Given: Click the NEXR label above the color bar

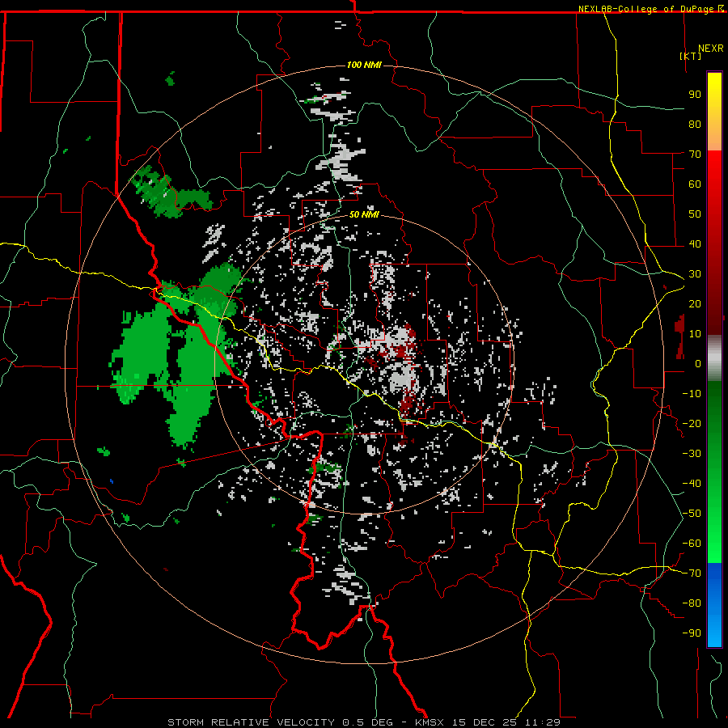Looking at the screenshot, I should 711,48.
